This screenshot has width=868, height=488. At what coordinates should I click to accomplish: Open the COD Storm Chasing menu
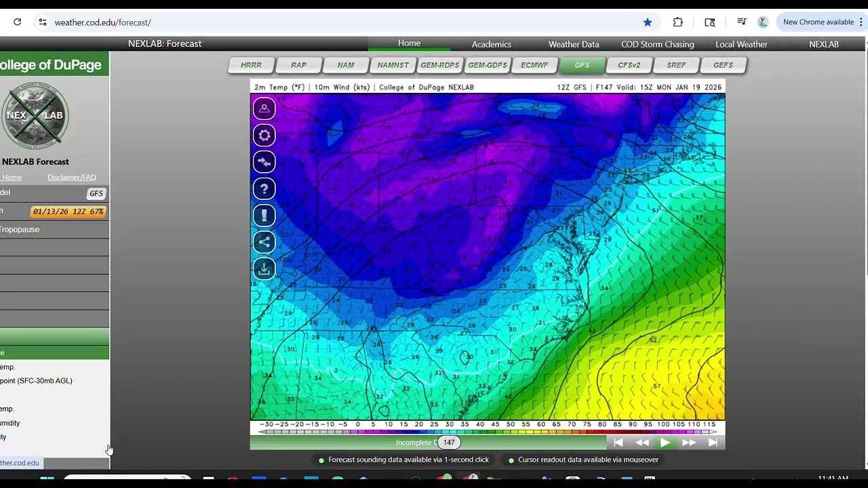tap(658, 44)
